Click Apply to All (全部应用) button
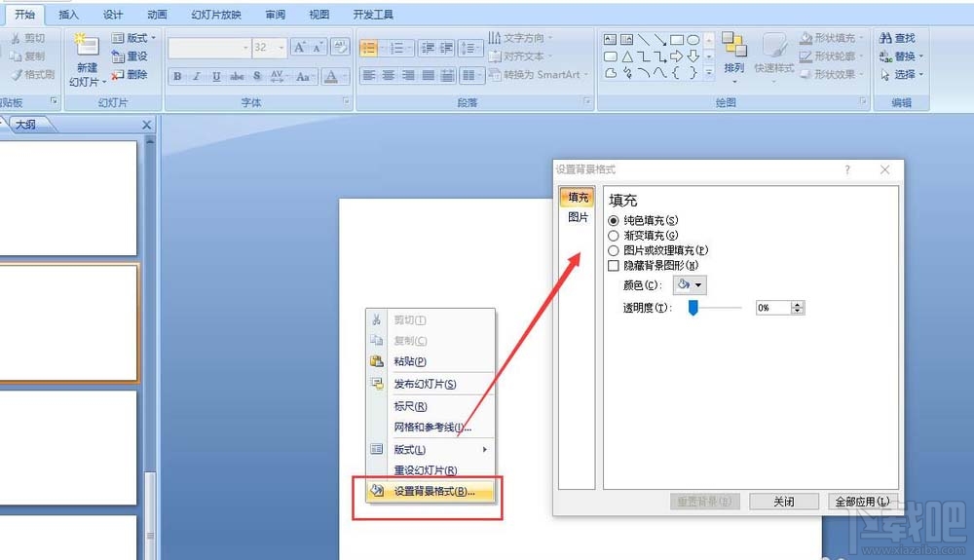This screenshot has width=974, height=560. [x=862, y=502]
